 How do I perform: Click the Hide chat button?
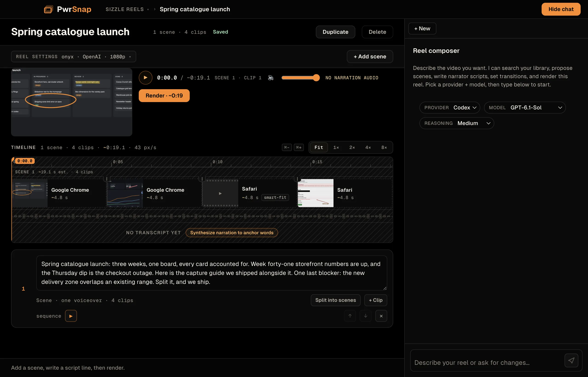pyautogui.click(x=561, y=9)
